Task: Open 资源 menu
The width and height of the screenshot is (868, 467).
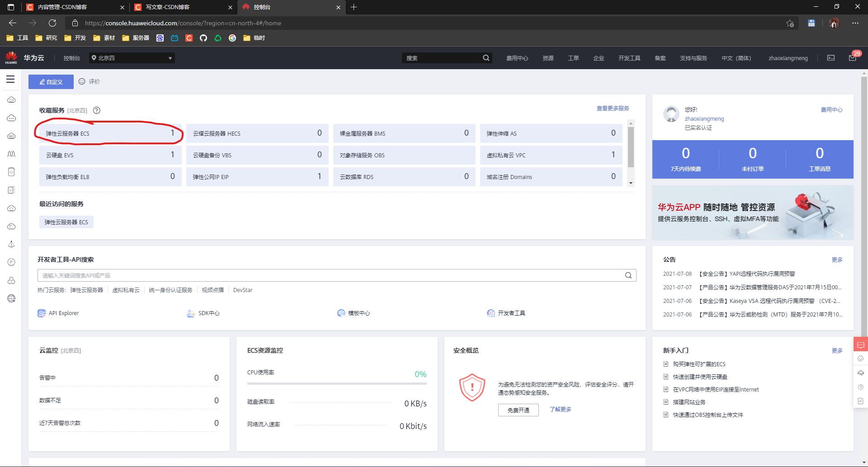Action: (x=548, y=58)
